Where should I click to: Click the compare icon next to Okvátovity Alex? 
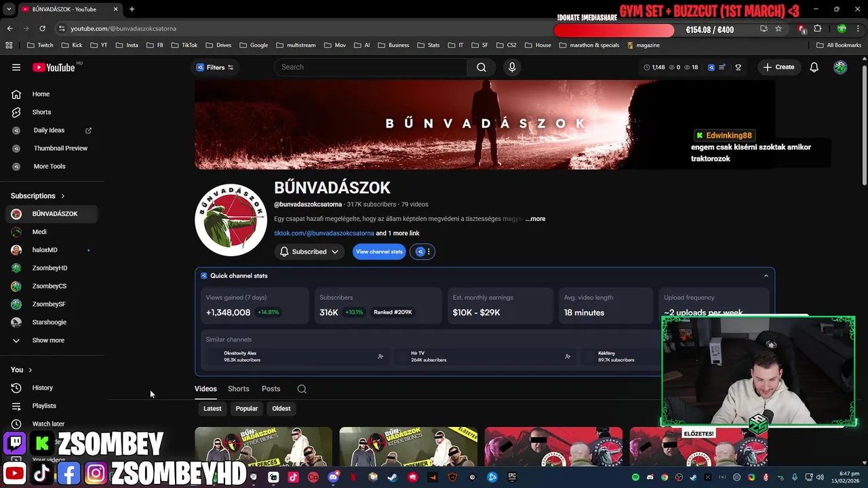point(380,357)
